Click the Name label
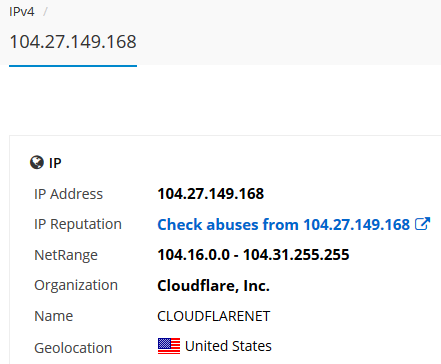The width and height of the screenshot is (441, 364). pos(54,316)
